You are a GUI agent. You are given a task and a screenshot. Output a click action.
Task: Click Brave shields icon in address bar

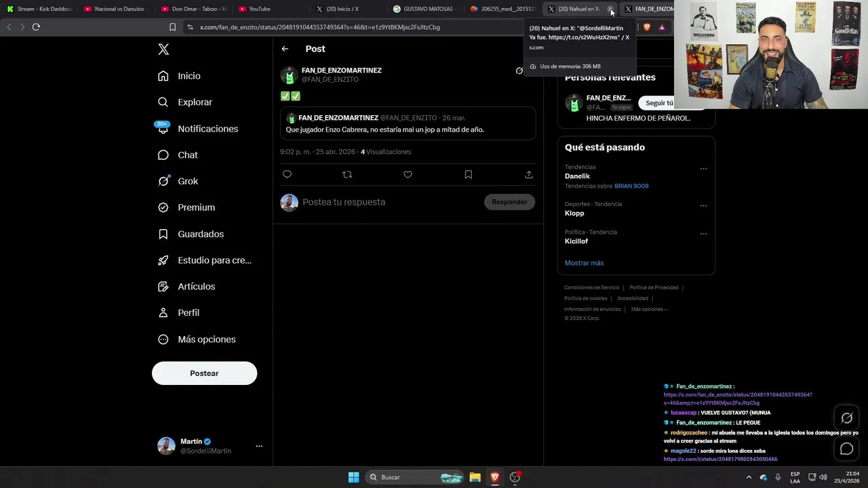pyautogui.click(x=646, y=27)
